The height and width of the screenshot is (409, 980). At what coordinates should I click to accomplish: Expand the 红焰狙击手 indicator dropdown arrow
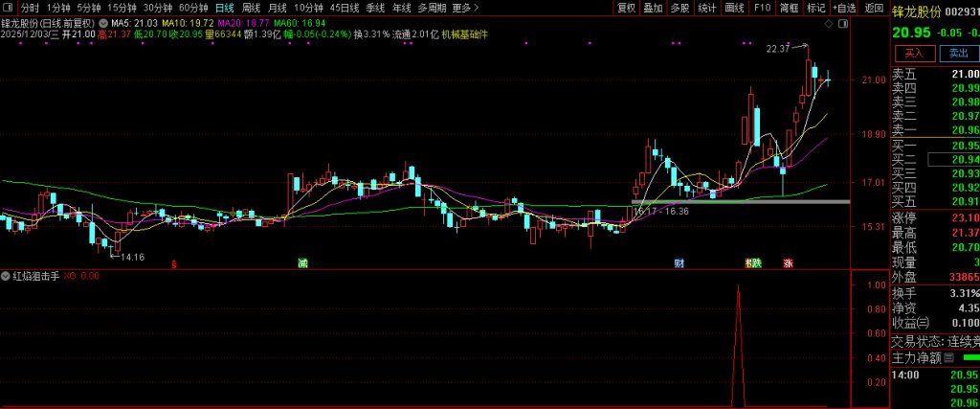[5, 275]
